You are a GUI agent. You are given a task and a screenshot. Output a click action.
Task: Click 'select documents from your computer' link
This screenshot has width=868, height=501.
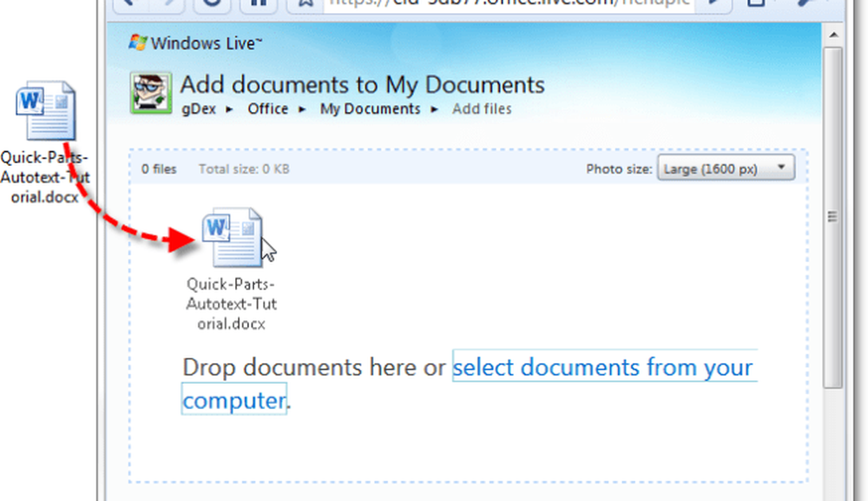pos(603,367)
